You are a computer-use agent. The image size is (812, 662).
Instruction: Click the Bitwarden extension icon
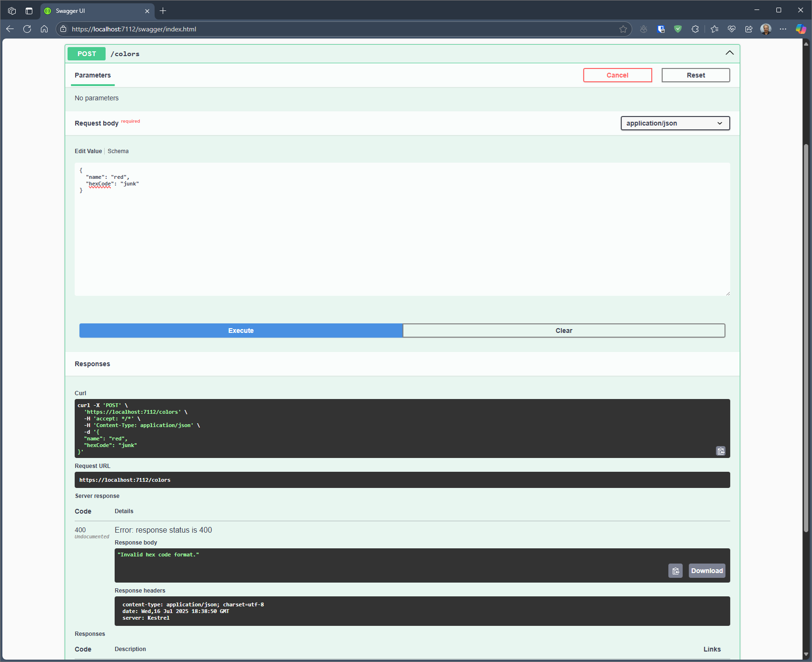coord(661,29)
